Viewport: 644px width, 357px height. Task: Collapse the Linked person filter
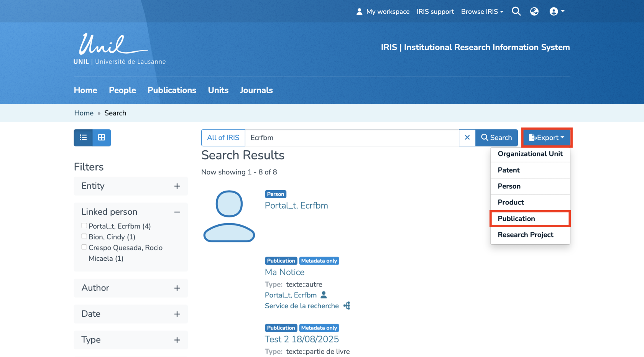[177, 212]
